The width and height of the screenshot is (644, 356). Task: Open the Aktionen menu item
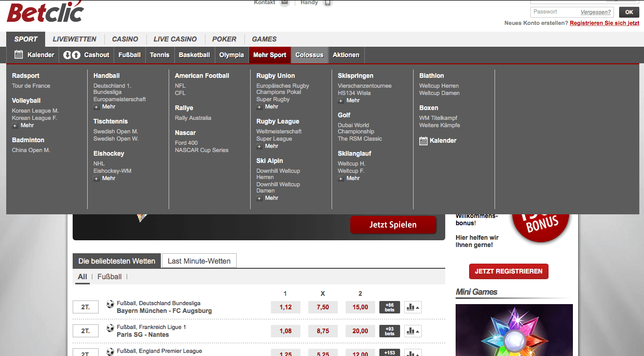click(x=346, y=55)
